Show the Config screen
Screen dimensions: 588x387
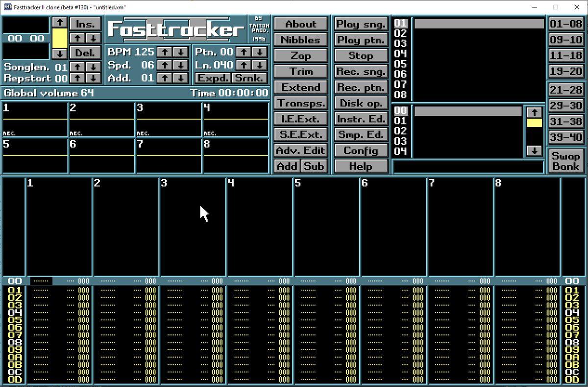coord(361,151)
